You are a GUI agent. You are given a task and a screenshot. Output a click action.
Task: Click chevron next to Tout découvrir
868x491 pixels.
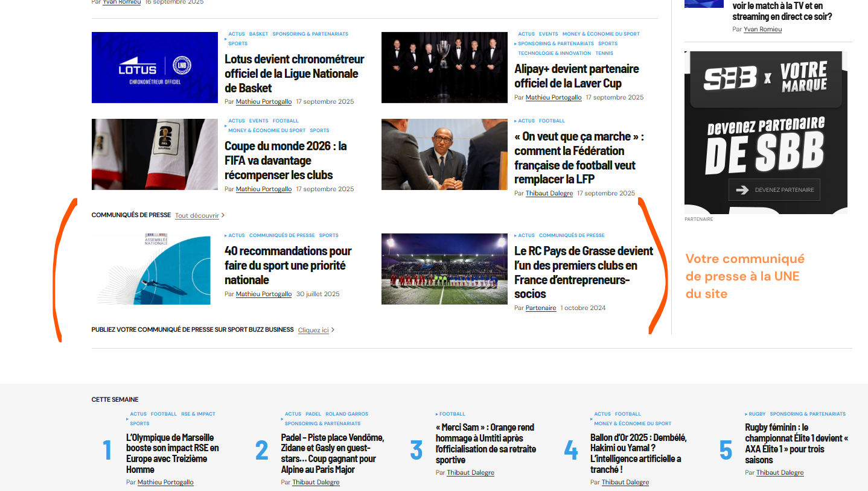(x=223, y=215)
